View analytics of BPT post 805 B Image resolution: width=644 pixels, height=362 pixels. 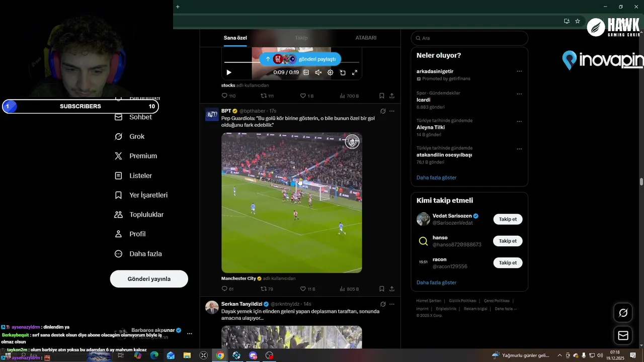[x=349, y=289]
